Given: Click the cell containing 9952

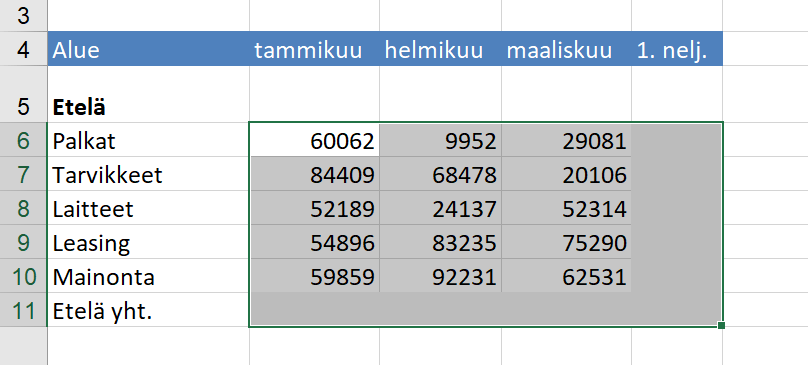Looking at the screenshot, I should [x=440, y=140].
